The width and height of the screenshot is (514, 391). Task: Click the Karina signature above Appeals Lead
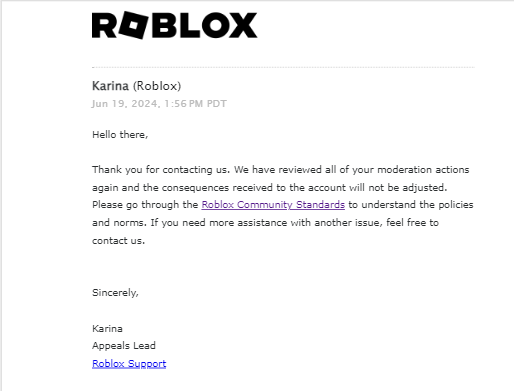coord(107,329)
